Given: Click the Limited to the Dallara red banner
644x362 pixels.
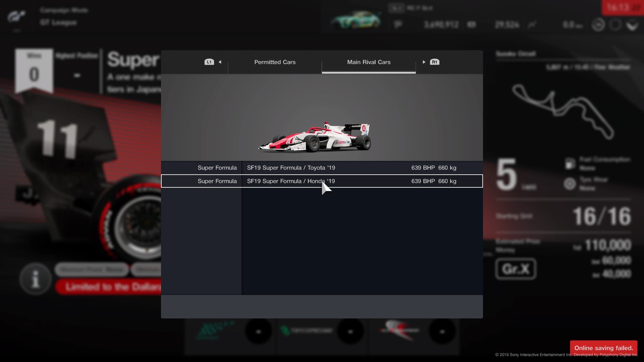Looking at the screenshot, I should click(x=109, y=287).
